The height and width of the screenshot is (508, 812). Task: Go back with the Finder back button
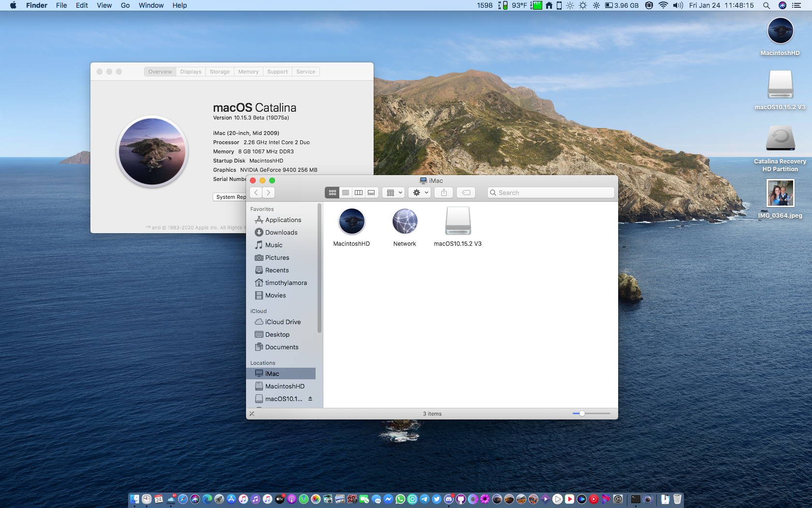pyautogui.click(x=256, y=193)
